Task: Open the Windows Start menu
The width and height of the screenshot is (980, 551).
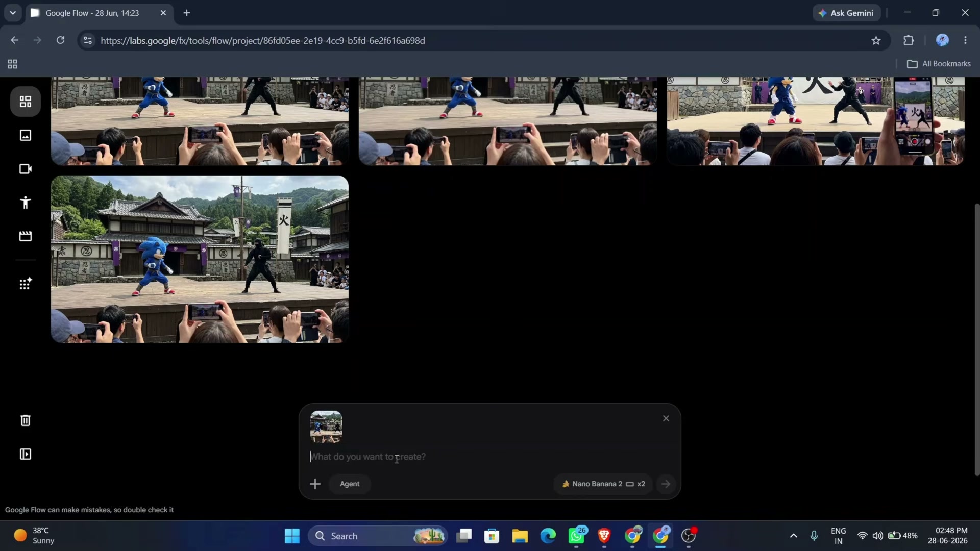Action: [x=292, y=536]
